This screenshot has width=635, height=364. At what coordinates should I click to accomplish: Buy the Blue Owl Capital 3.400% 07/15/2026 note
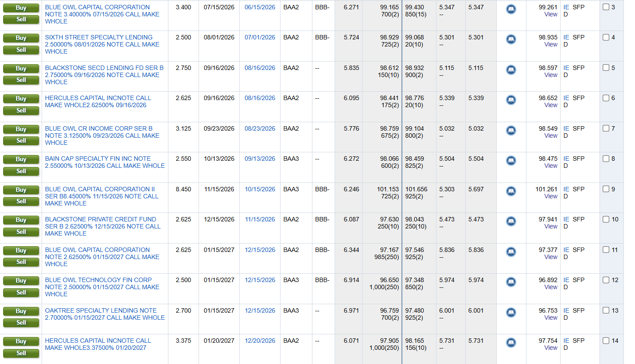tap(21, 8)
